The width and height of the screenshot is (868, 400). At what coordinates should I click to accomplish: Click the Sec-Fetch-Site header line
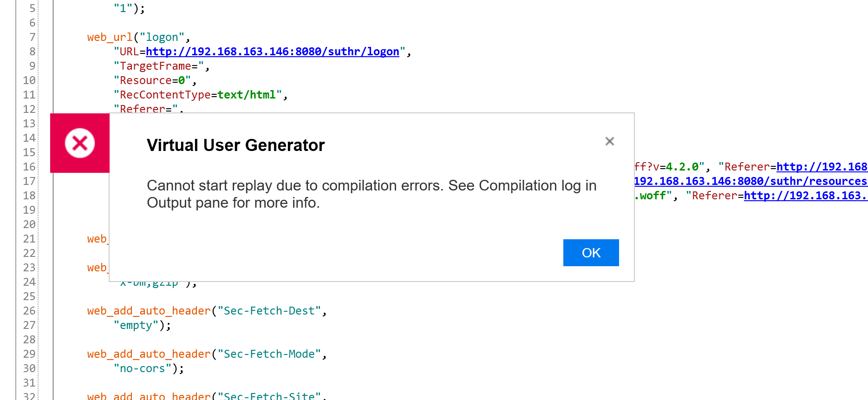coord(207,395)
